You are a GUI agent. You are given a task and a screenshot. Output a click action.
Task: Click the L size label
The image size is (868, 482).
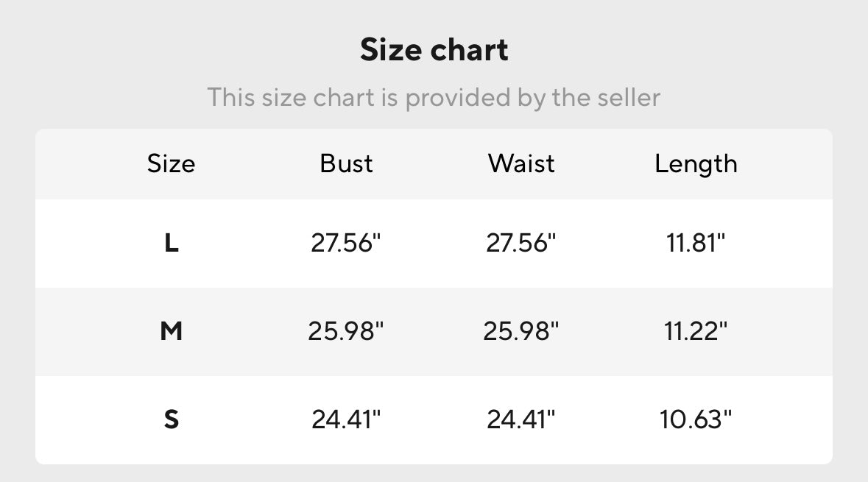[x=171, y=243]
